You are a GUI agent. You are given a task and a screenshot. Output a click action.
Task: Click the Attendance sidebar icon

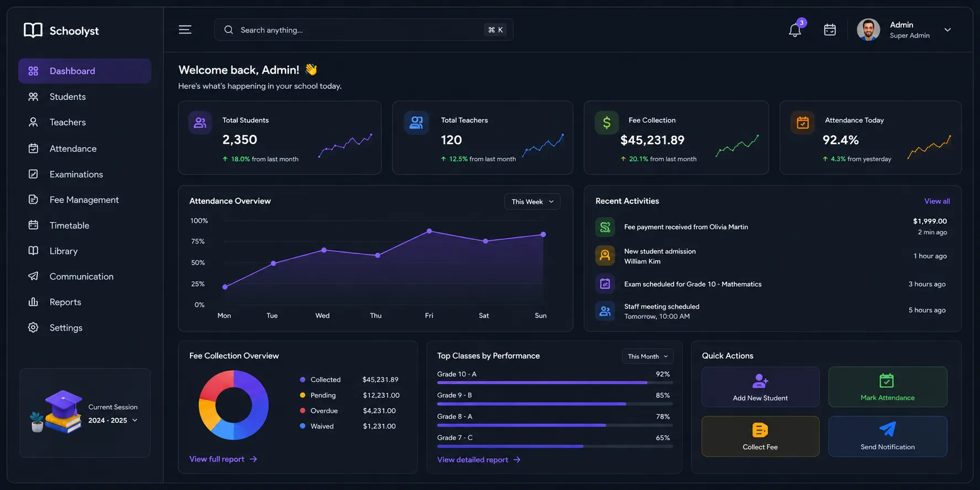click(x=33, y=148)
